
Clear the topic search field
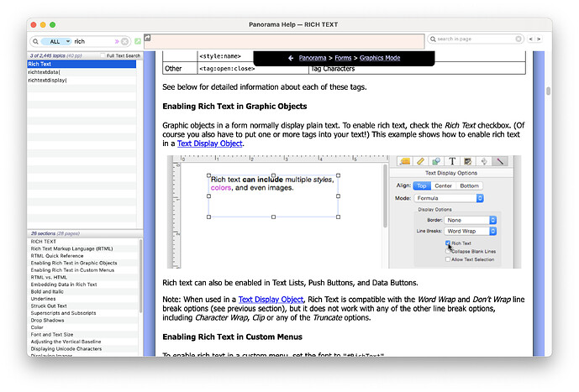point(125,42)
